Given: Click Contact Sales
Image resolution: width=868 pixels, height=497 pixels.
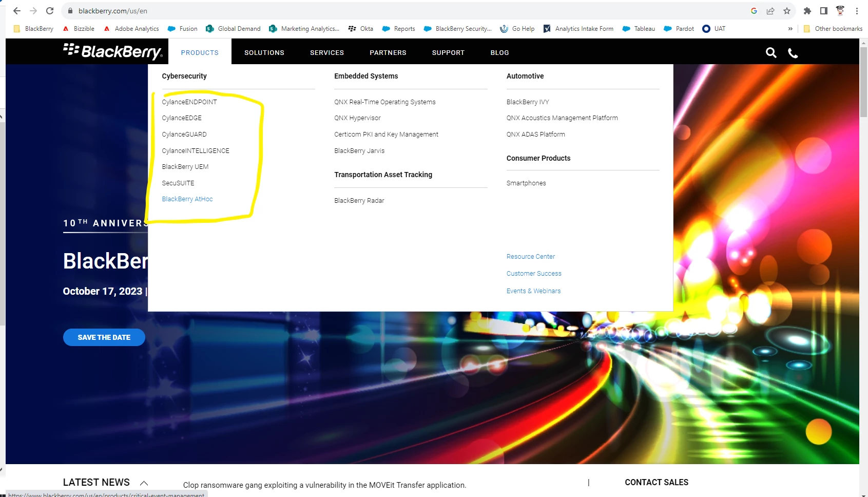Looking at the screenshot, I should pyautogui.click(x=657, y=483).
